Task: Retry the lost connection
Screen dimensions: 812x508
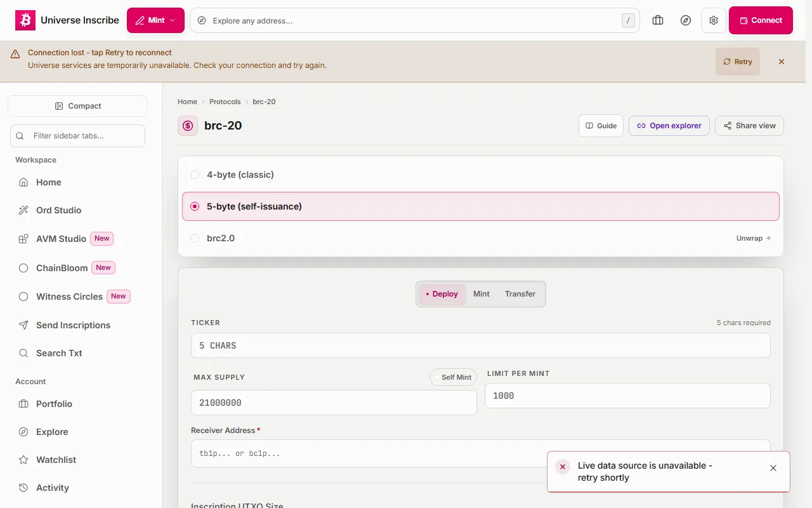Action: tap(737, 62)
